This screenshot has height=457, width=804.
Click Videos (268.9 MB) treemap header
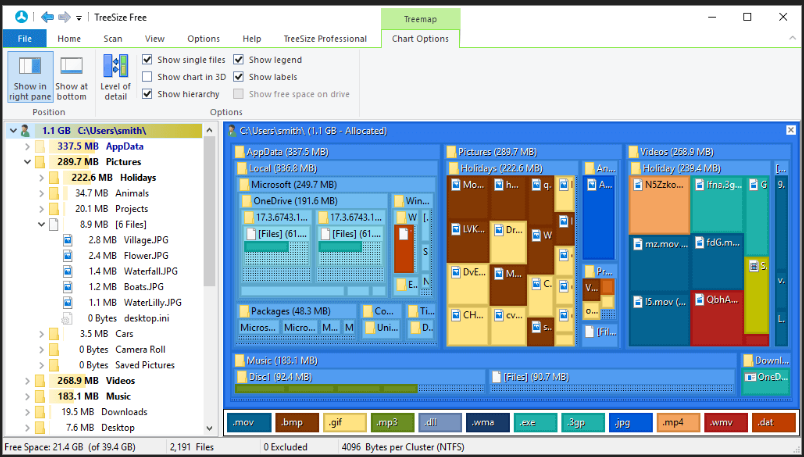click(708, 152)
